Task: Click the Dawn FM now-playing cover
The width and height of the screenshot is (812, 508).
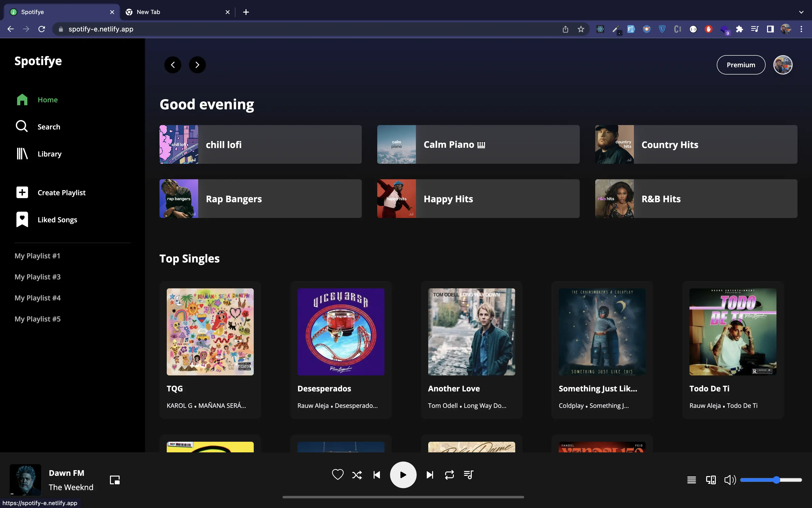Action: coord(25,480)
